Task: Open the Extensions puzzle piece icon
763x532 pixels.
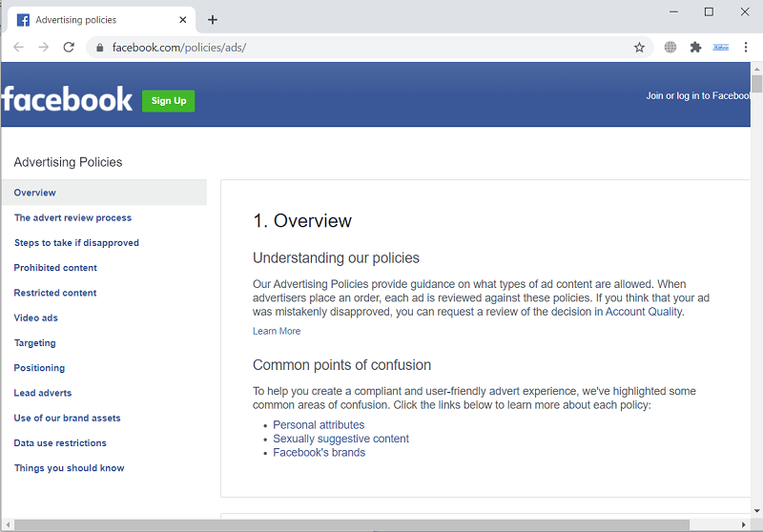Action: pos(695,47)
